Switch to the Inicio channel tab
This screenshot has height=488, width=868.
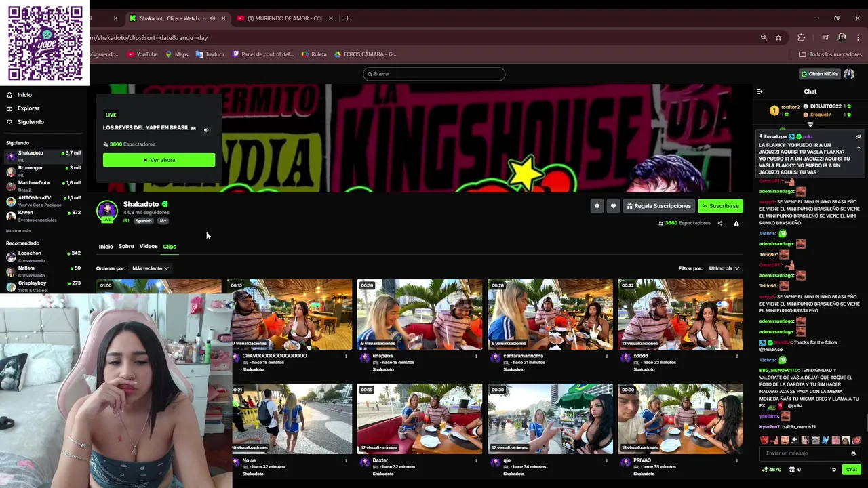point(106,247)
